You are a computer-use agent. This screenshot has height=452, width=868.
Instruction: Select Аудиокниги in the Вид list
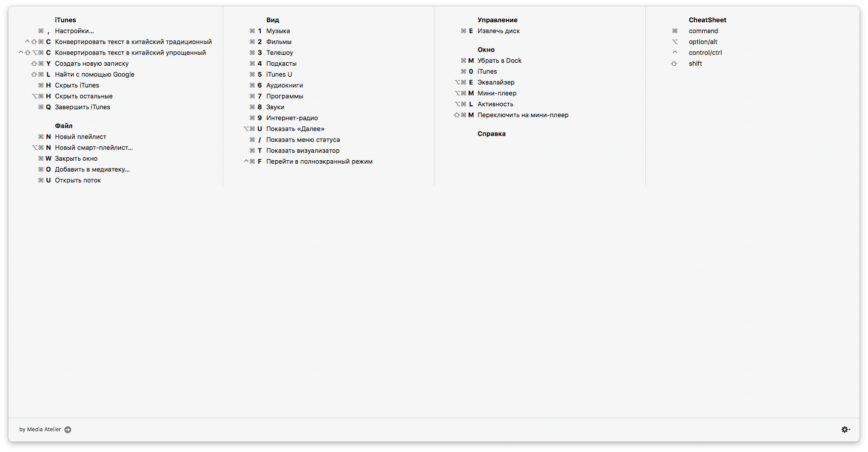[285, 86]
